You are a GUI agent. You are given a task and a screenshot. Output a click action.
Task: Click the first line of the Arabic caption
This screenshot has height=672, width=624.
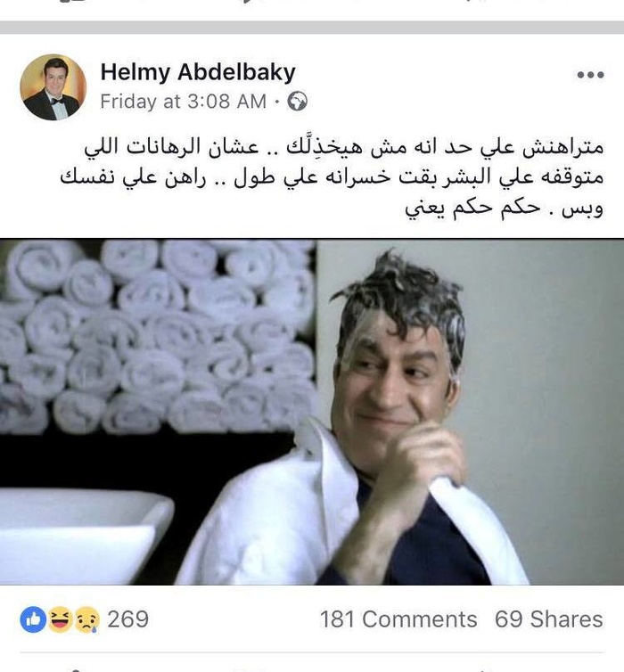[x=344, y=147]
